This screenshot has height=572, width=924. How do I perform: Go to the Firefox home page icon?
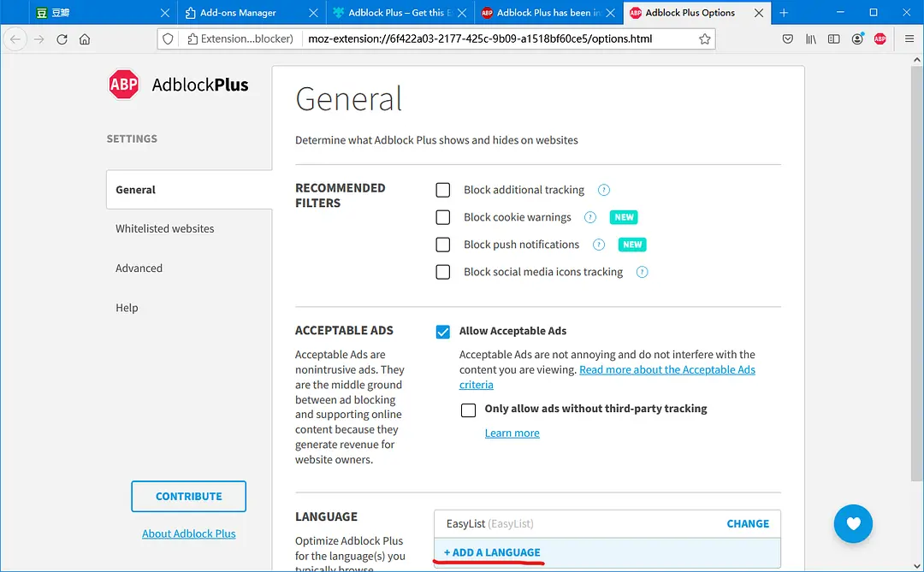pos(85,39)
